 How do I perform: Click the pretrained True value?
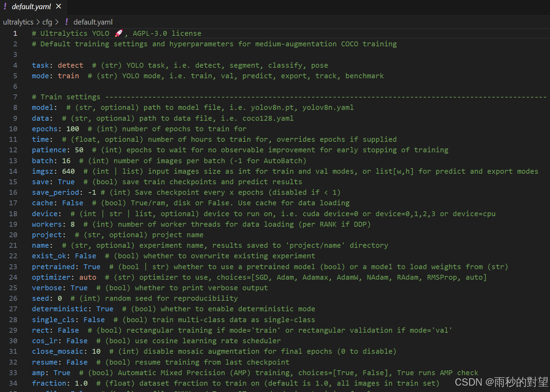click(x=92, y=267)
